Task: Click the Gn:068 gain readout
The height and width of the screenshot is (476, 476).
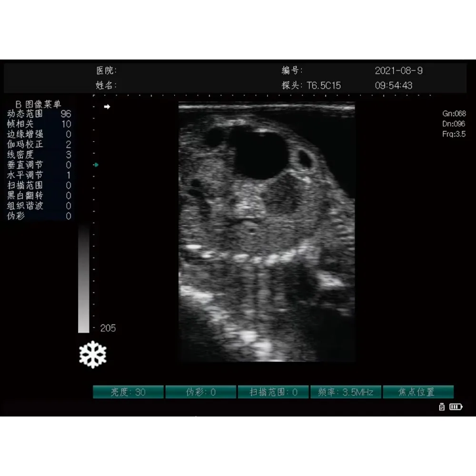Action: 454,114
